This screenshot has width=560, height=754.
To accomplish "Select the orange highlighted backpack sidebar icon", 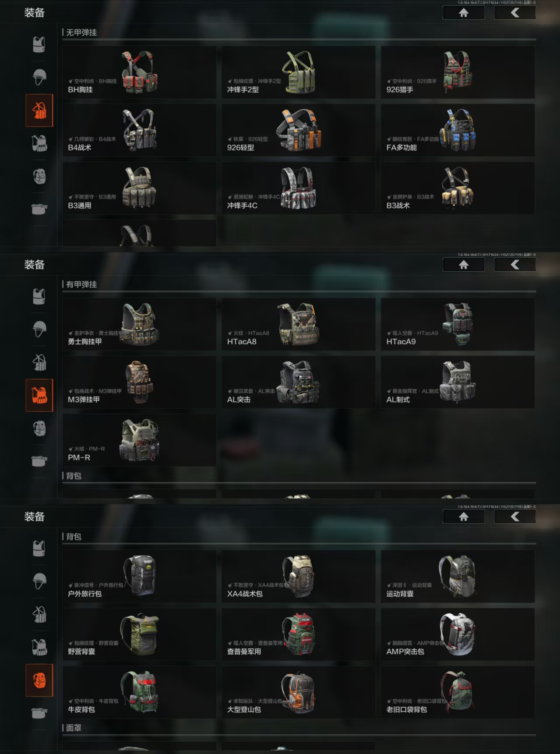I will tap(39, 680).
